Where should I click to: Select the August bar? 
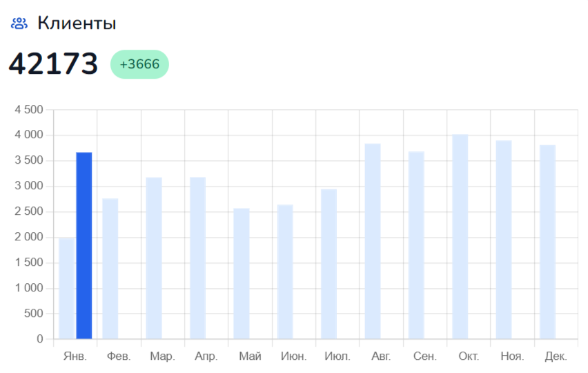(373, 241)
